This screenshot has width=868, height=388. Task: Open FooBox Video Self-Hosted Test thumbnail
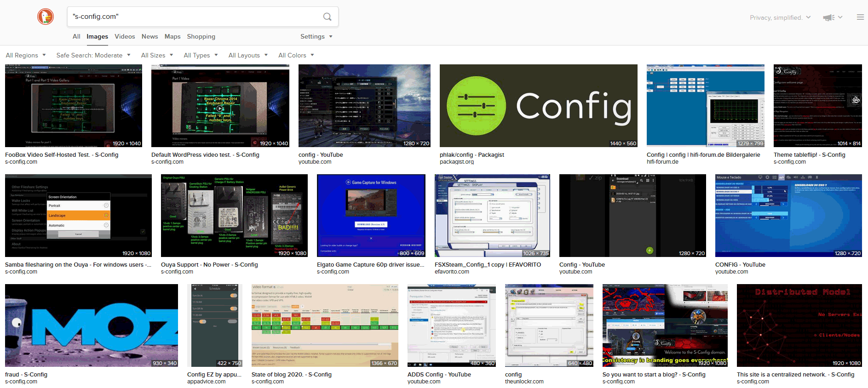click(x=74, y=106)
